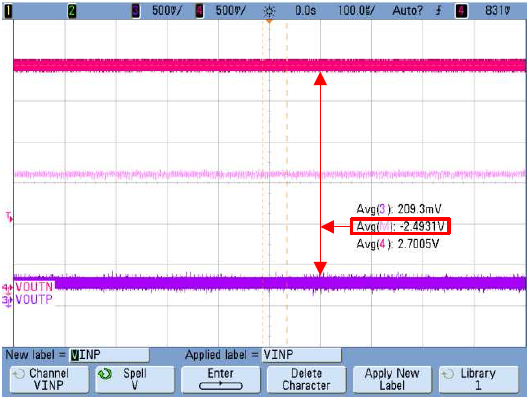Open the Library 1 softkey

pyautogui.click(x=478, y=379)
